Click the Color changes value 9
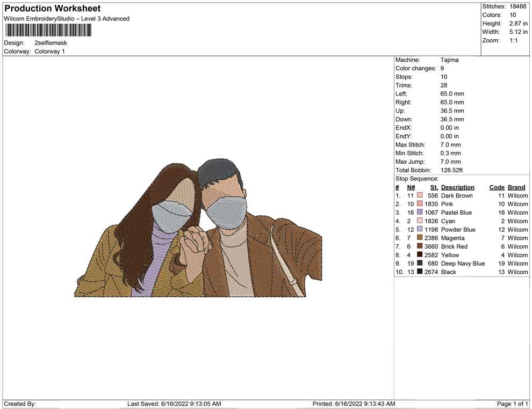 [x=442, y=68]
